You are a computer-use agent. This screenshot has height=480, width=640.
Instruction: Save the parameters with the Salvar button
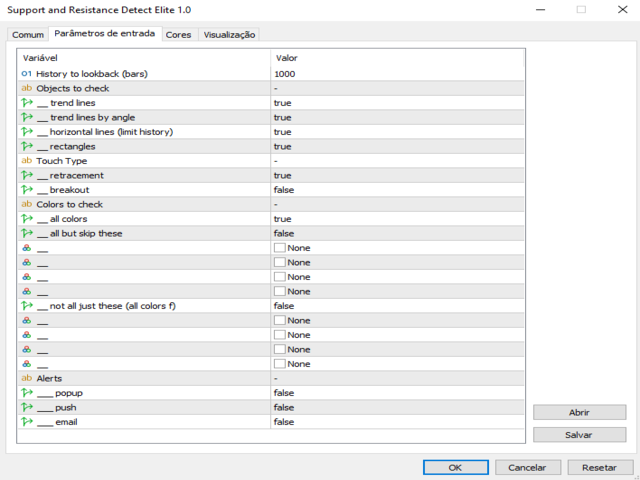pyautogui.click(x=579, y=435)
